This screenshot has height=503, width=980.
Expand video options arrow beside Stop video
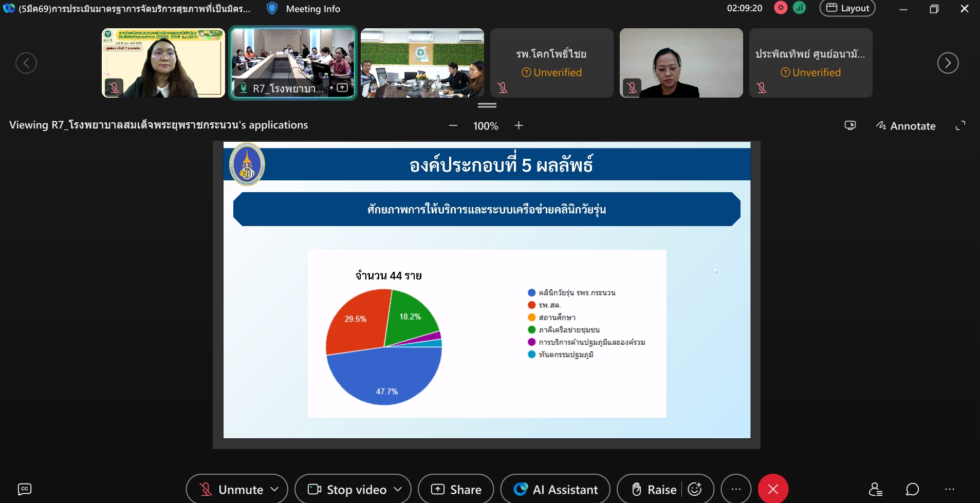coord(398,489)
